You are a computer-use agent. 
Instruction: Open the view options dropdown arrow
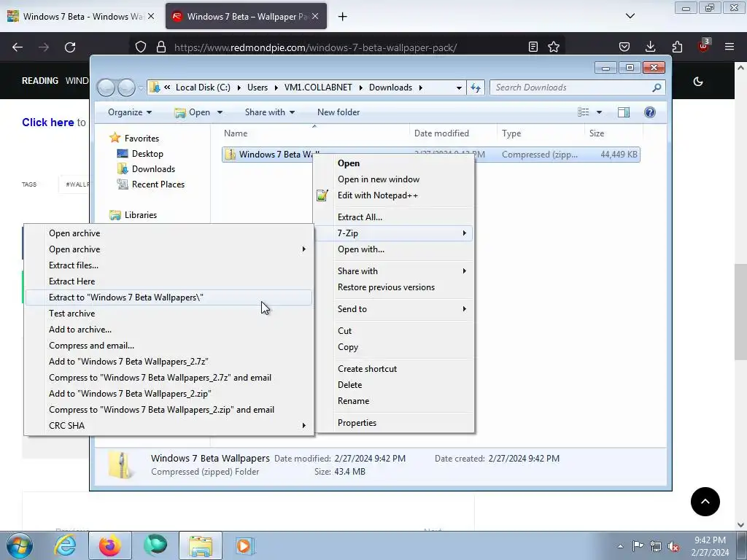click(600, 112)
